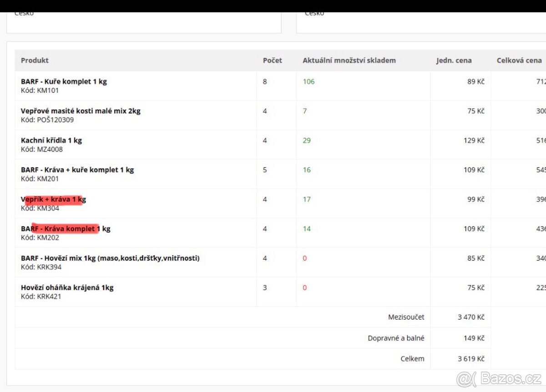Click highlighted BARF - Kráva komplet 1 kg
Image resolution: width=546 pixels, height=392 pixels.
coord(66,229)
